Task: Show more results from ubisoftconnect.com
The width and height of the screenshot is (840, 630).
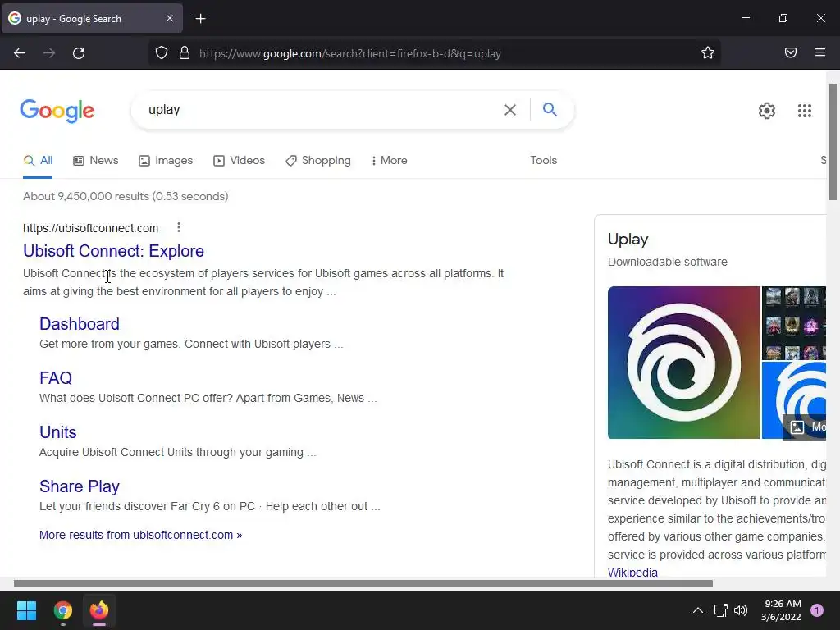Action: [x=140, y=535]
